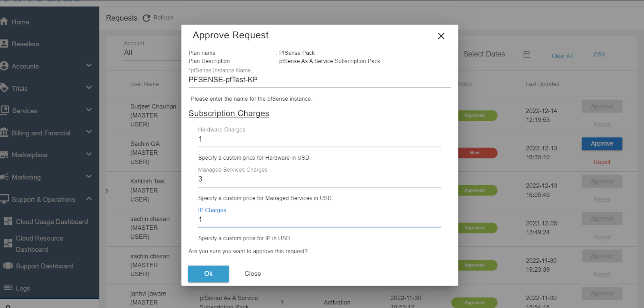Close the Approve Request dialog with X
Screen dimensions: 644x308
tap(441, 36)
